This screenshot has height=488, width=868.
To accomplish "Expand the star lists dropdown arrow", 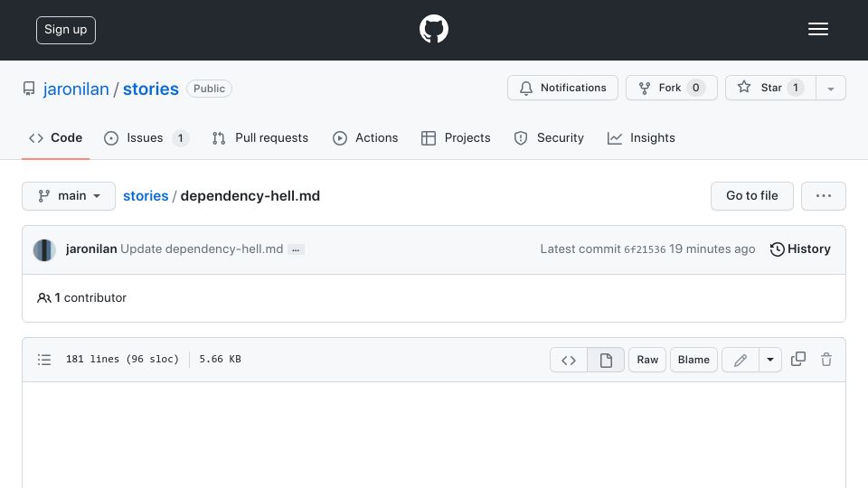I will click(x=830, y=89).
